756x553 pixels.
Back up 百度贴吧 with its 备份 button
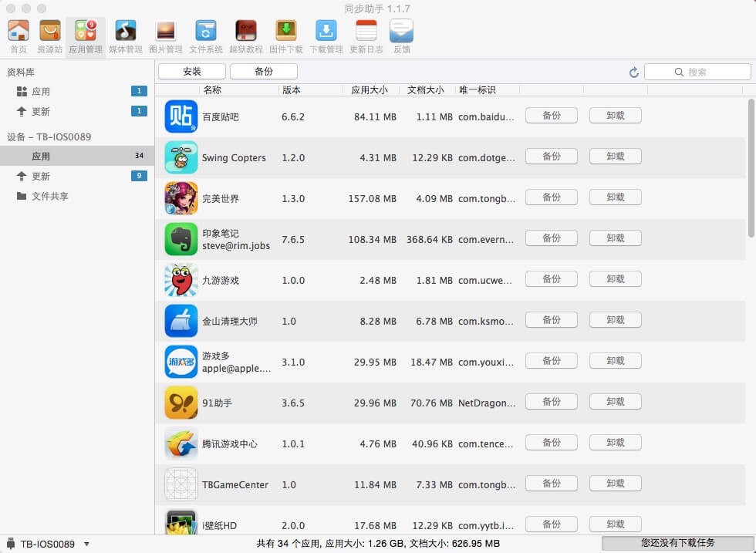pyautogui.click(x=551, y=116)
